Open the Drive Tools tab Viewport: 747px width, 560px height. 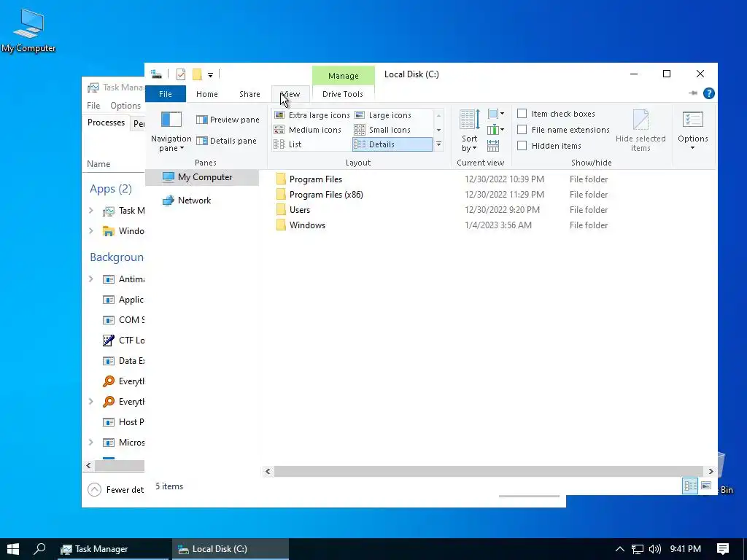click(343, 94)
